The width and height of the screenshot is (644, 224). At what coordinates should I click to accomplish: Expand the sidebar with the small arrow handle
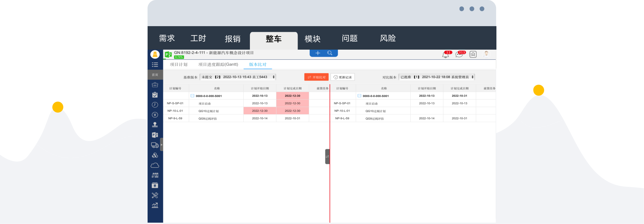point(161,145)
